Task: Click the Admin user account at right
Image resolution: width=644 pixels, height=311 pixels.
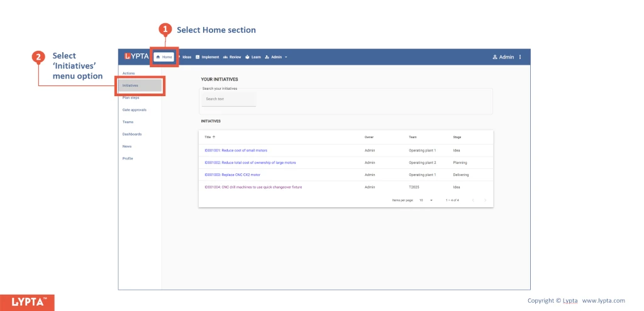Action: tap(503, 57)
